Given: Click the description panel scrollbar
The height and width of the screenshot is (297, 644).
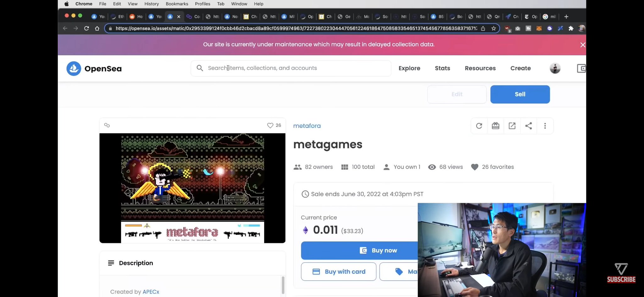Looking at the screenshot, I should point(283,285).
